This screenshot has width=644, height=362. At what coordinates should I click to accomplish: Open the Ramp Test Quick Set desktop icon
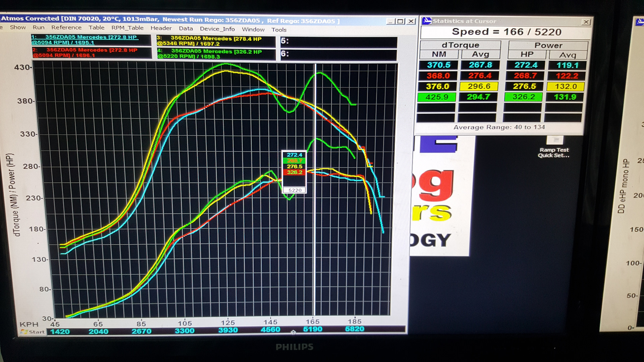tap(555, 141)
